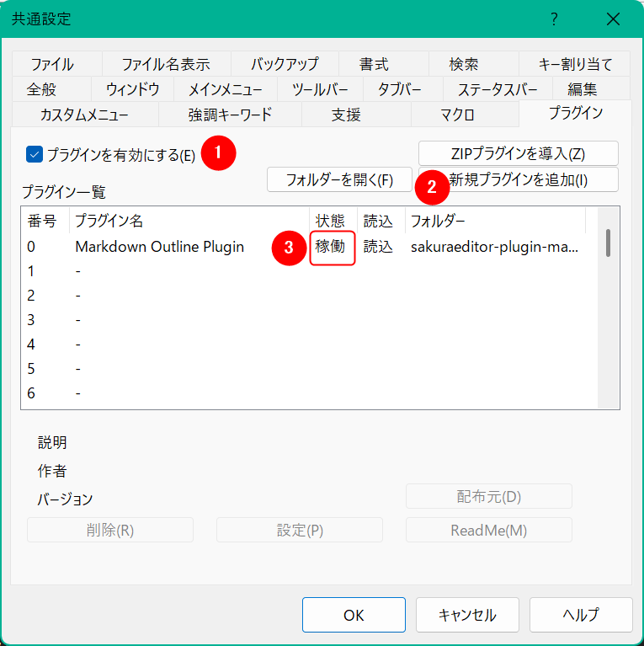Open the ツールバー tab
This screenshot has width=644, height=646.
[320, 89]
